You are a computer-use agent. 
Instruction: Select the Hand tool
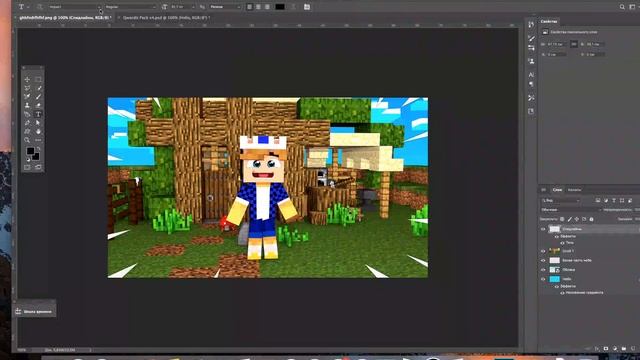pyautogui.click(x=38, y=131)
